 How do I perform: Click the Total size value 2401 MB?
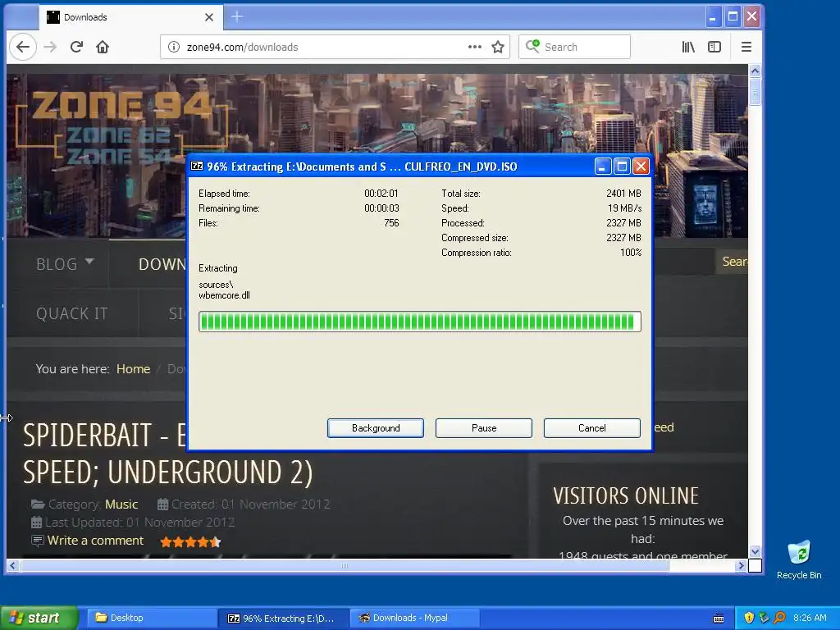point(623,194)
